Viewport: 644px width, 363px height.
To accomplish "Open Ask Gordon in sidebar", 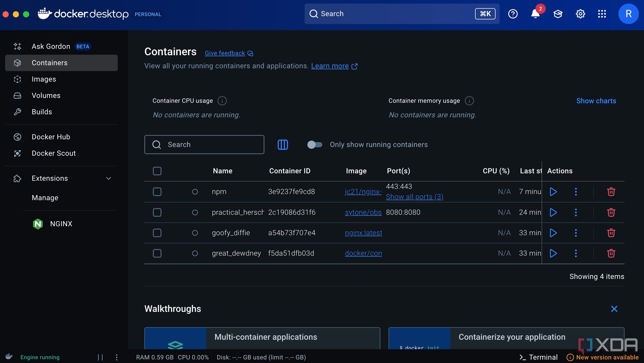I will [61, 47].
